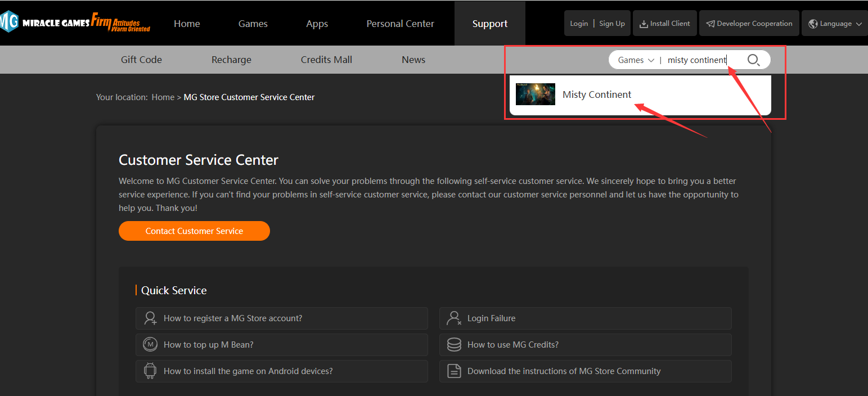Click the M Bean coin icon
The height and width of the screenshot is (396, 868).
pos(150,345)
